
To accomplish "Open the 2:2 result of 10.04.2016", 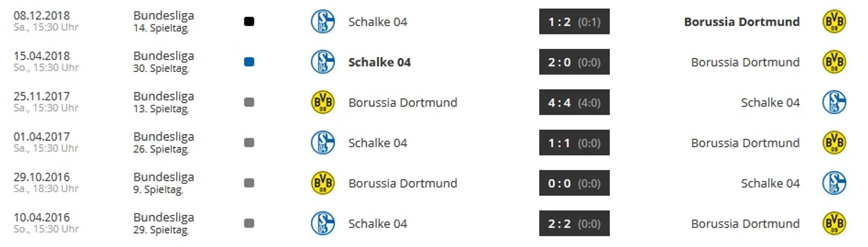I will [x=574, y=223].
